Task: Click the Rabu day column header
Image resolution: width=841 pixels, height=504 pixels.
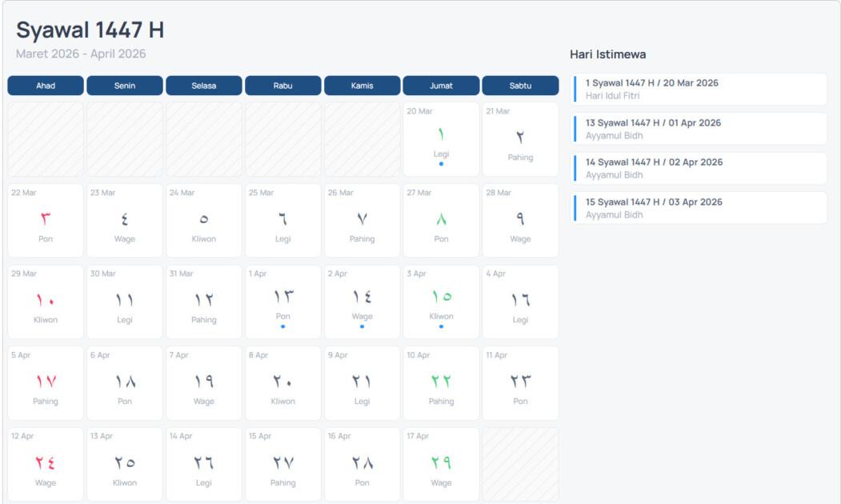Action: click(x=282, y=86)
